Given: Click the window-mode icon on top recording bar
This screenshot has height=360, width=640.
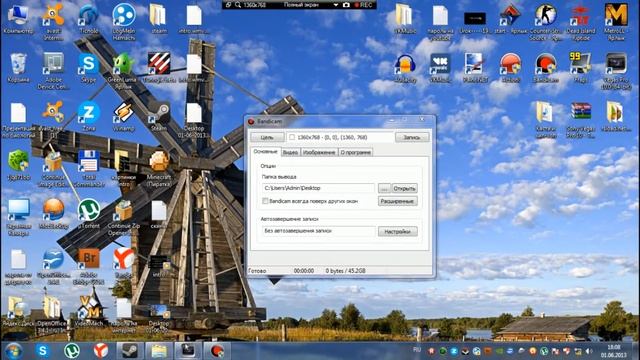Looking at the screenshot, I should [228, 5].
